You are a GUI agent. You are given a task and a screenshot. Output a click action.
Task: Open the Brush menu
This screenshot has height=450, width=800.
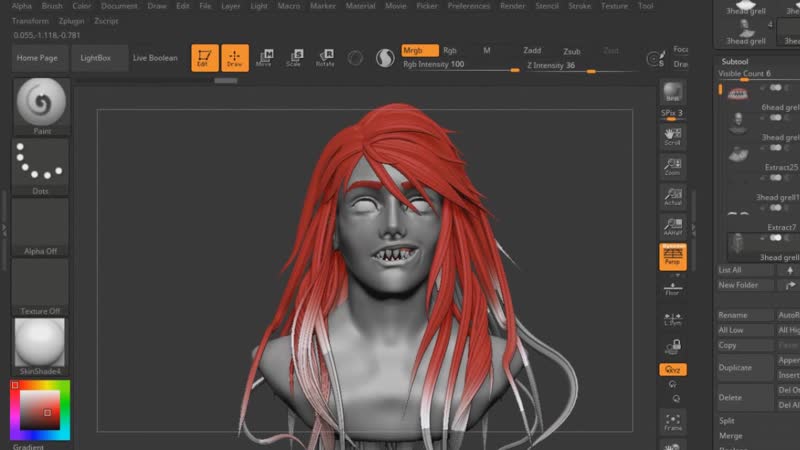point(52,6)
